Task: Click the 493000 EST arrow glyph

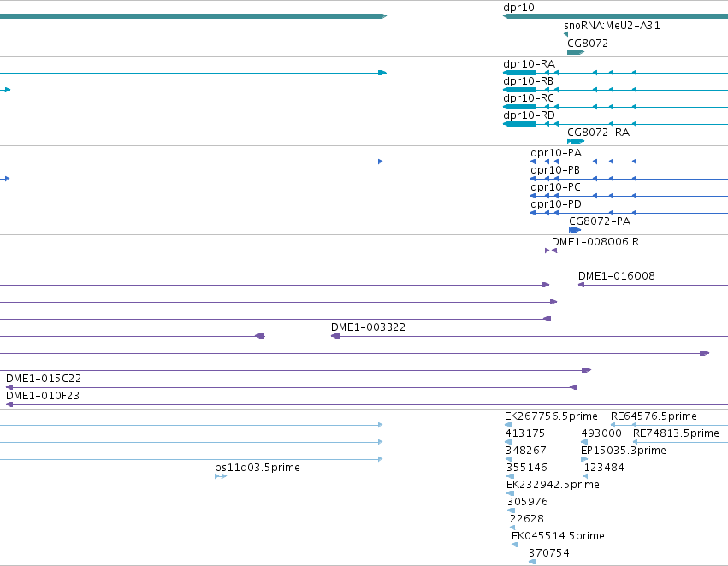Action: coord(584,442)
